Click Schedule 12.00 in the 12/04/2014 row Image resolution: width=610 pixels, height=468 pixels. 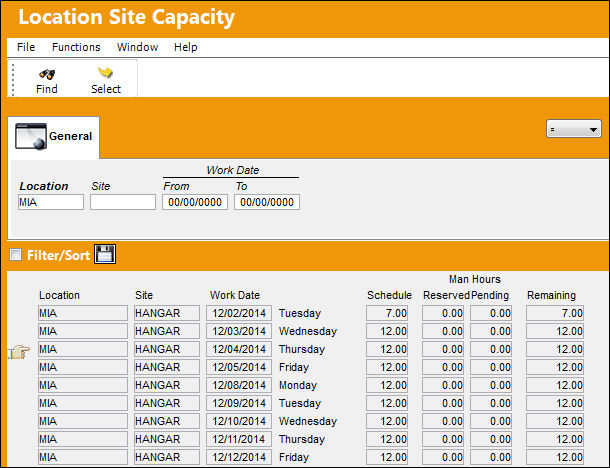[387, 349]
